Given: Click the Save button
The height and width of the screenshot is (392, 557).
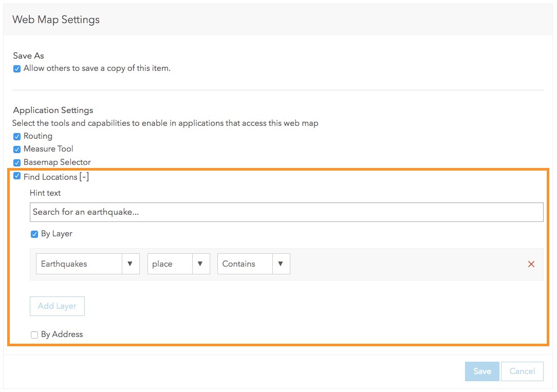Looking at the screenshot, I should 482,371.
